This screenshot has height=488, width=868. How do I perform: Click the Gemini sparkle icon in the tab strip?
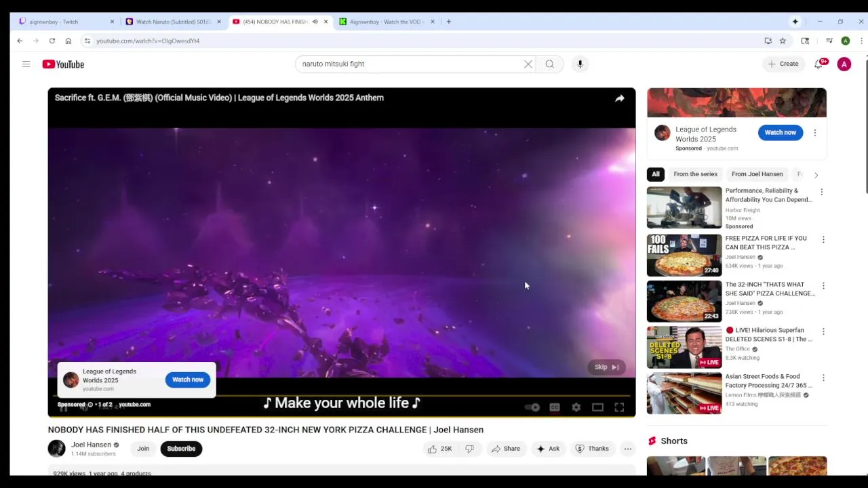pos(795,22)
